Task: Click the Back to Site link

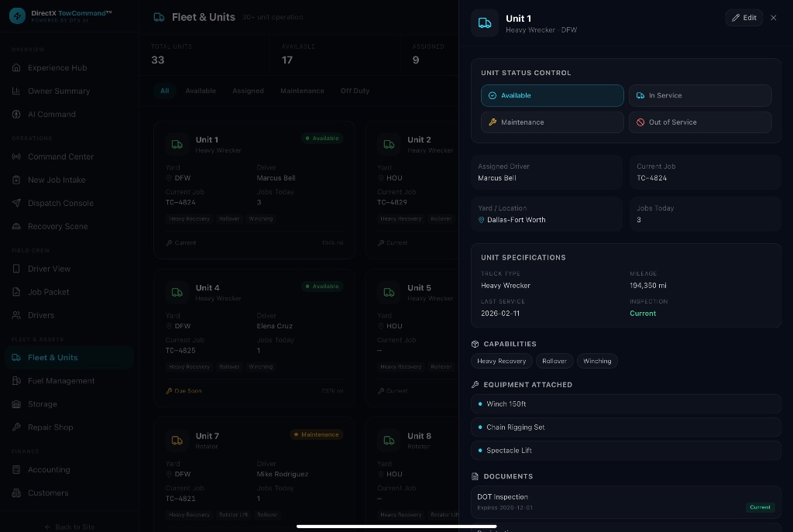Action: pyautogui.click(x=70, y=527)
